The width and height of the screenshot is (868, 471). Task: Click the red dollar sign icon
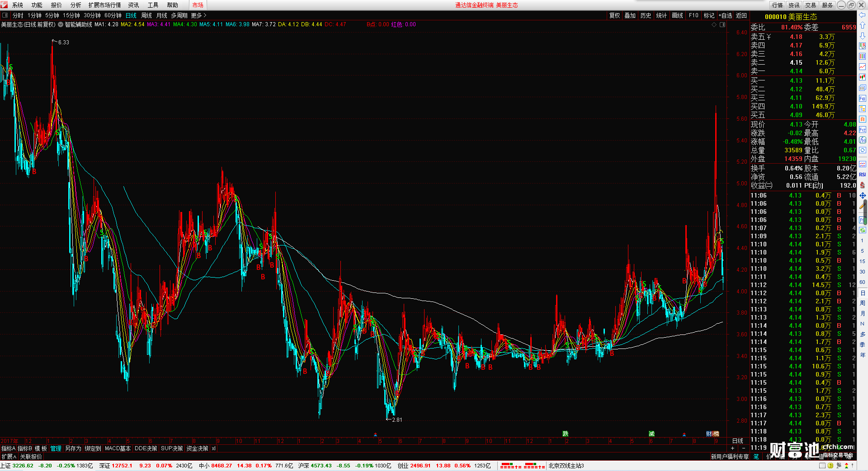[863, 185]
